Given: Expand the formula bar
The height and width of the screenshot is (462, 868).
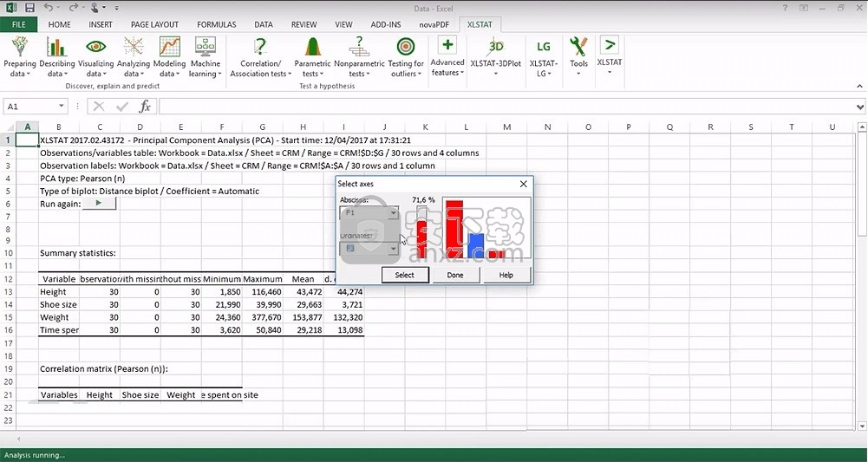Looking at the screenshot, I should (859, 107).
